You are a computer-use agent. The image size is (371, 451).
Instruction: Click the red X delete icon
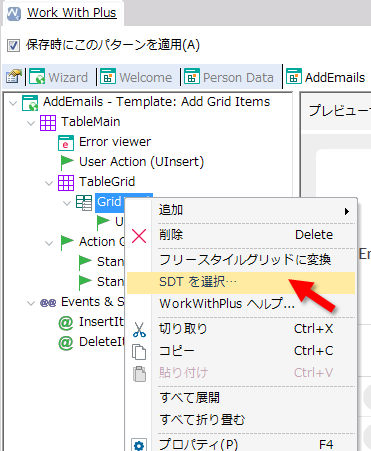[139, 236]
